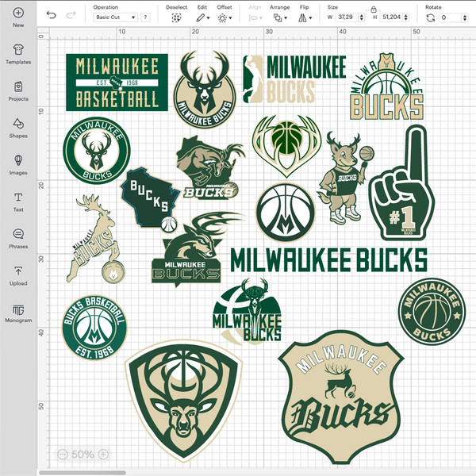Click the Rotate angle field

450,17
